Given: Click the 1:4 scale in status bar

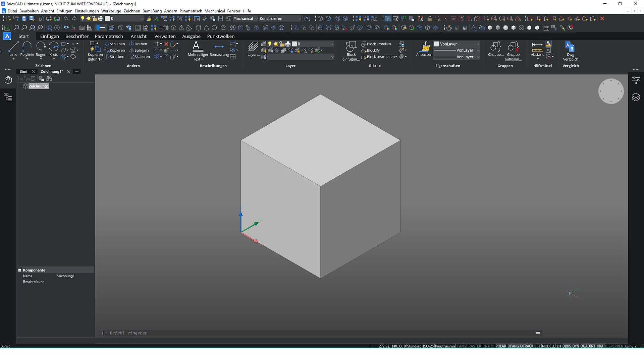Looking at the screenshot, I should tap(558, 346).
